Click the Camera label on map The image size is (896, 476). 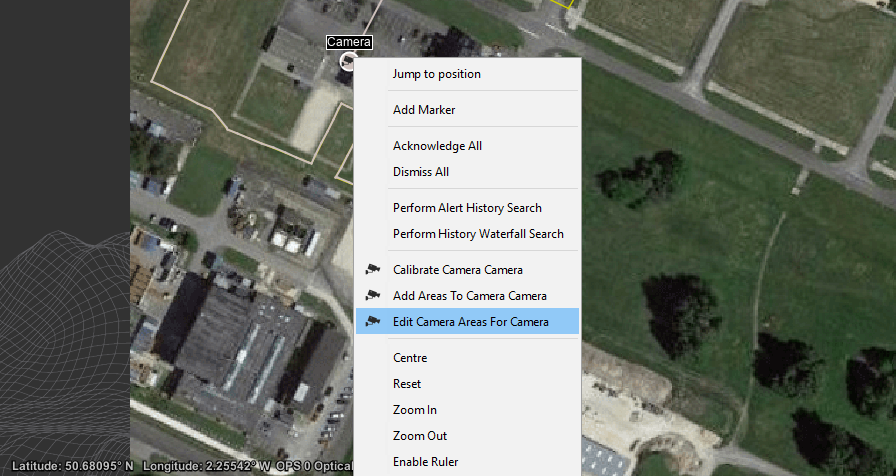coord(349,42)
